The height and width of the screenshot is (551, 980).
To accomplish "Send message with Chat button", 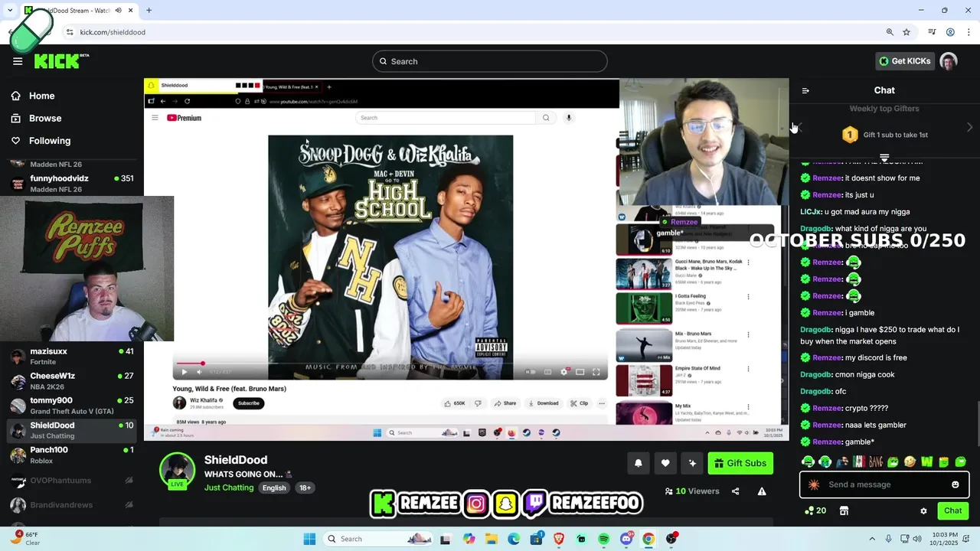I will (x=953, y=510).
